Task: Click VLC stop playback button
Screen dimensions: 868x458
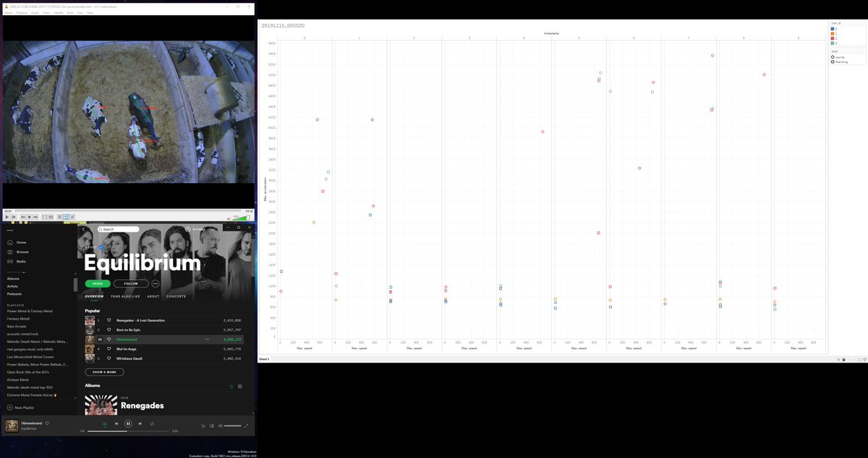Action: point(29,217)
